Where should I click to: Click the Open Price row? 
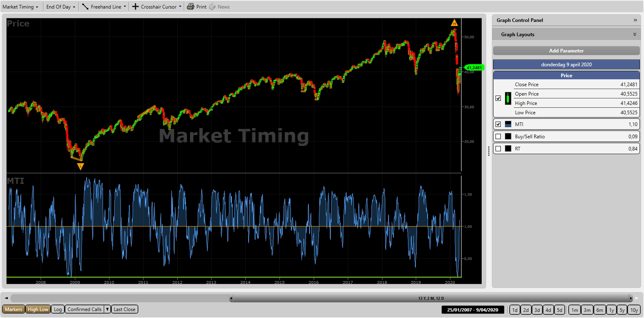tap(576, 94)
